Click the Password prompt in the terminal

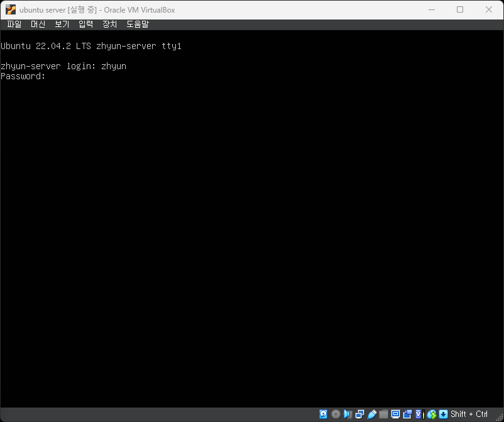(23, 76)
